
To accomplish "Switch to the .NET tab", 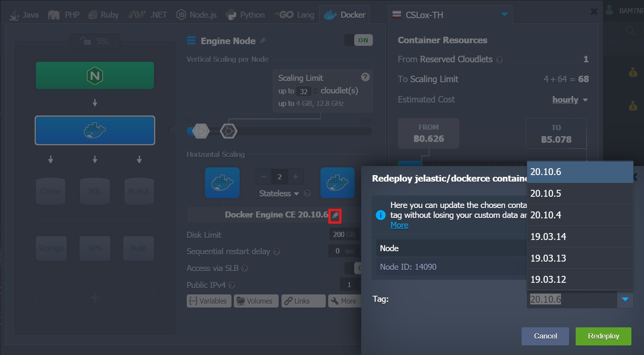I will pyautogui.click(x=147, y=15).
